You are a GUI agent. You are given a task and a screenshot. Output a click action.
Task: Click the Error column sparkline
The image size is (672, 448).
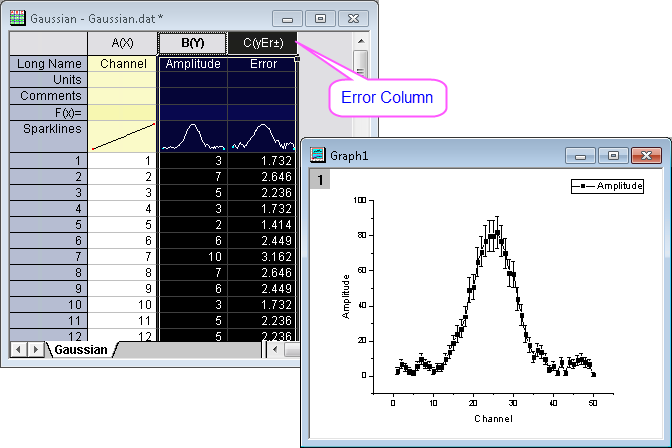click(261, 136)
